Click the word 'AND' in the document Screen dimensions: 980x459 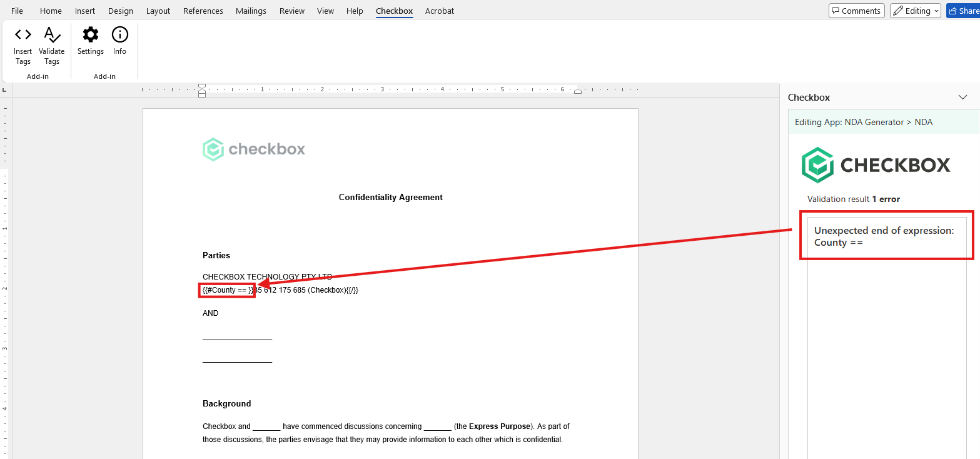pyautogui.click(x=211, y=313)
